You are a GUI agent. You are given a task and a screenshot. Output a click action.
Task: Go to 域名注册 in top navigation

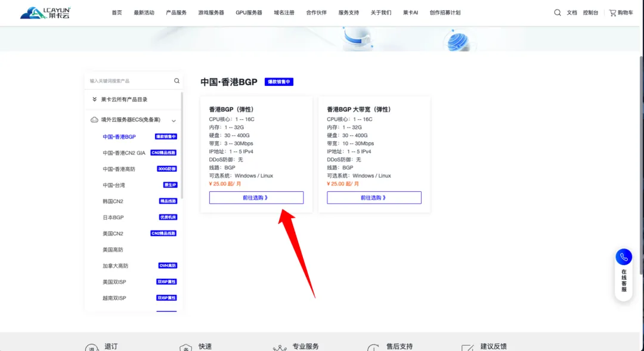(x=284, y=13)
